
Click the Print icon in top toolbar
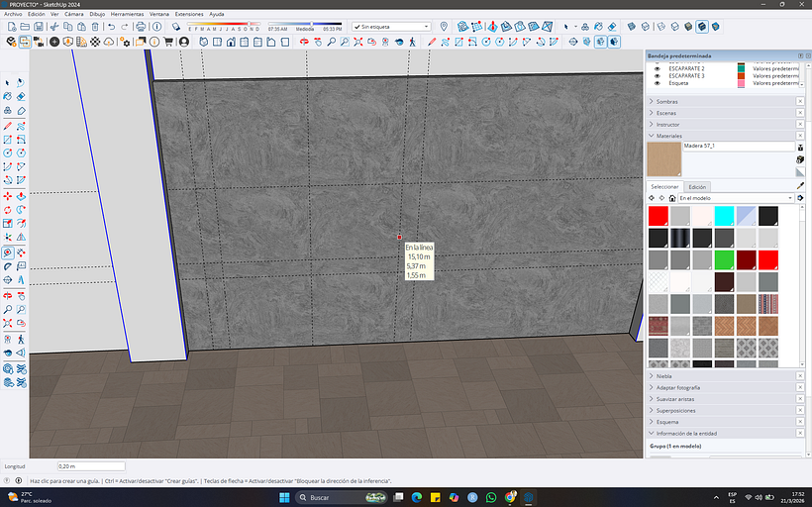pos(141,27)
